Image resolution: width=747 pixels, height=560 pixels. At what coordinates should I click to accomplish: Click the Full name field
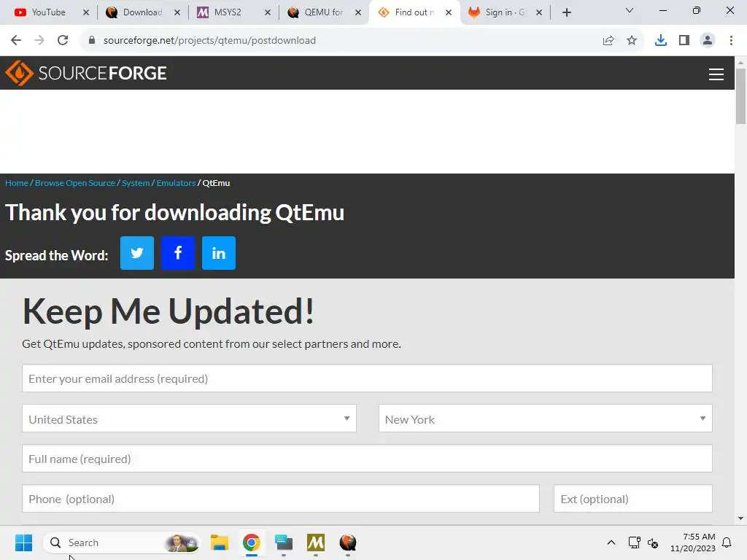pyautogui.click(x=367, y=459)
